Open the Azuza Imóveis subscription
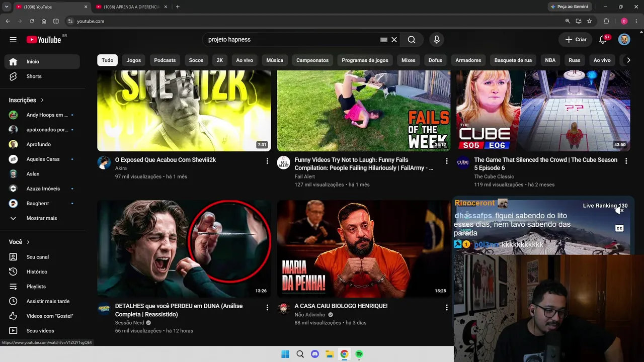The image size is (644, 362). tap(42, 189)
